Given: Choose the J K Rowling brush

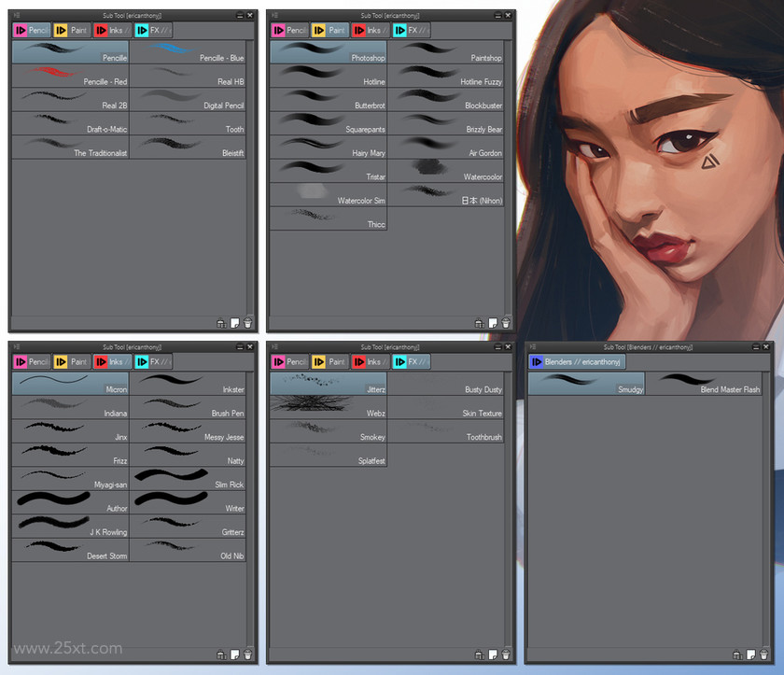Looking at the screenshot, I should click(x=70, y=526).
